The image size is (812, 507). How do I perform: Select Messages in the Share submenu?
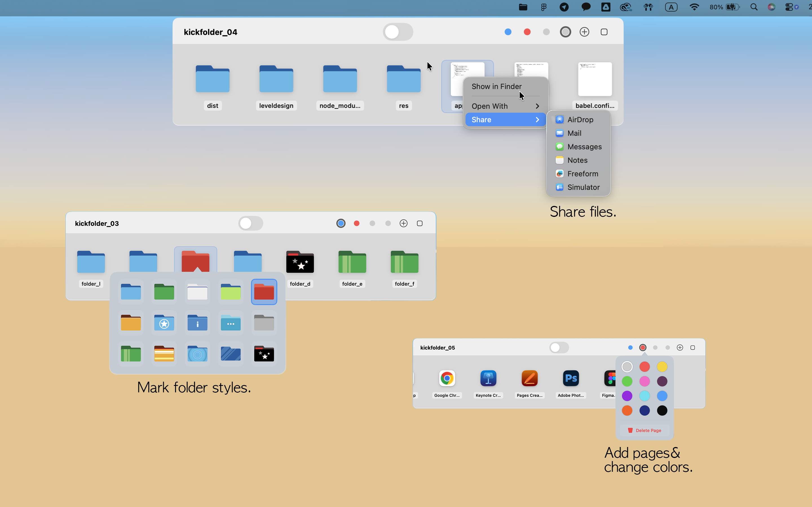584,146
